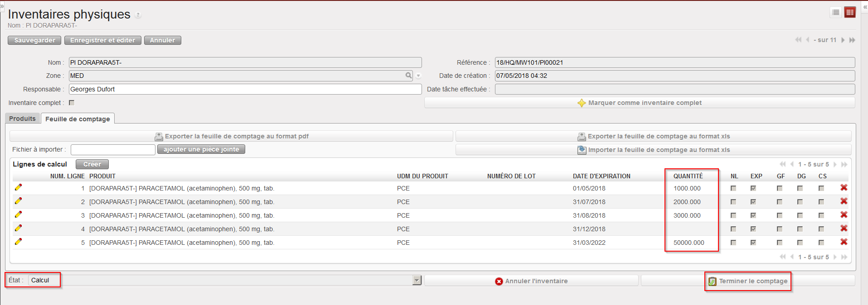Screen dimensions: 868x305
Task: Expand the Zone field dropdown arrow
Action: (418, 76)
